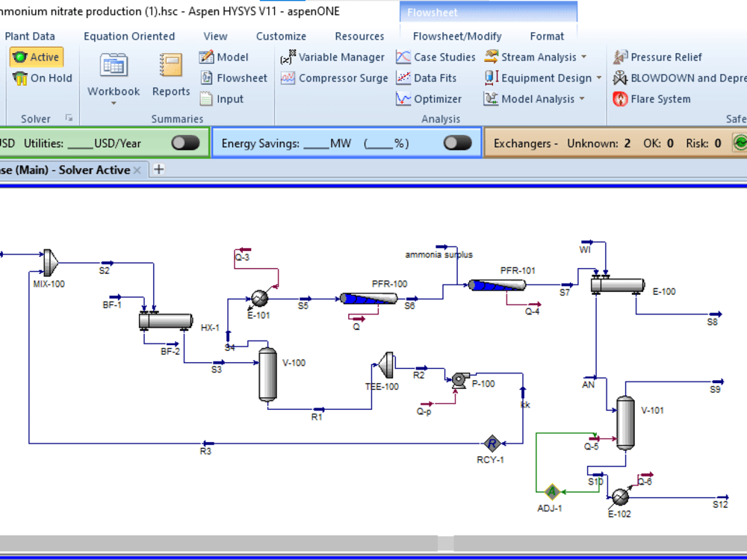Click green exchangers activation icon
The image size is (747, 560).
coord(740,143)
